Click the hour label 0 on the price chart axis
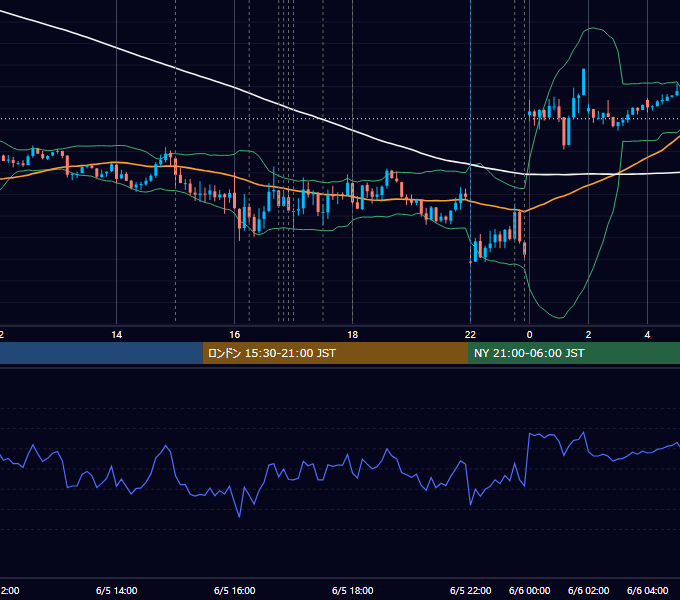Screen dimensions: 680x600 pyautogui.click(x=529, y=335)
